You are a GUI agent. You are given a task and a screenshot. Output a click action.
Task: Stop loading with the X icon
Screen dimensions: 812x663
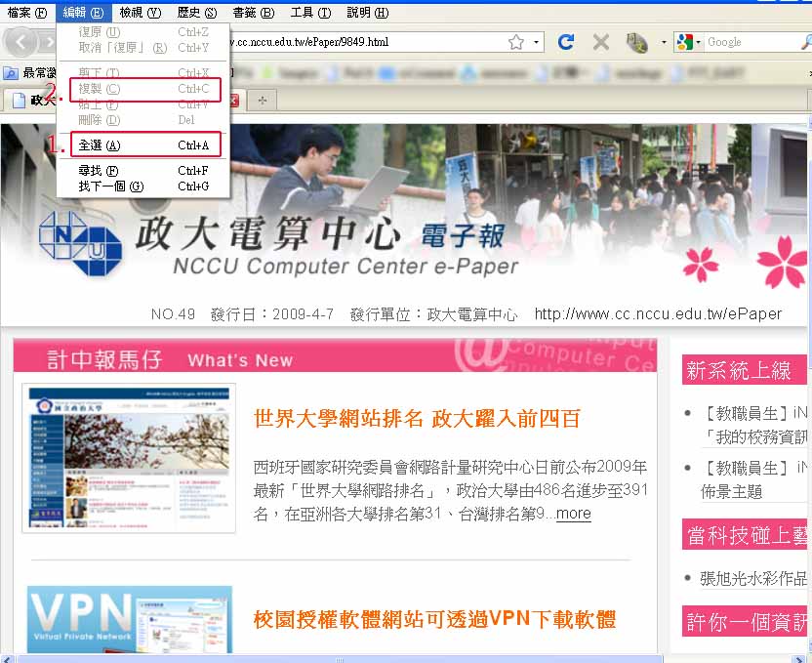(x=601, y=42)
